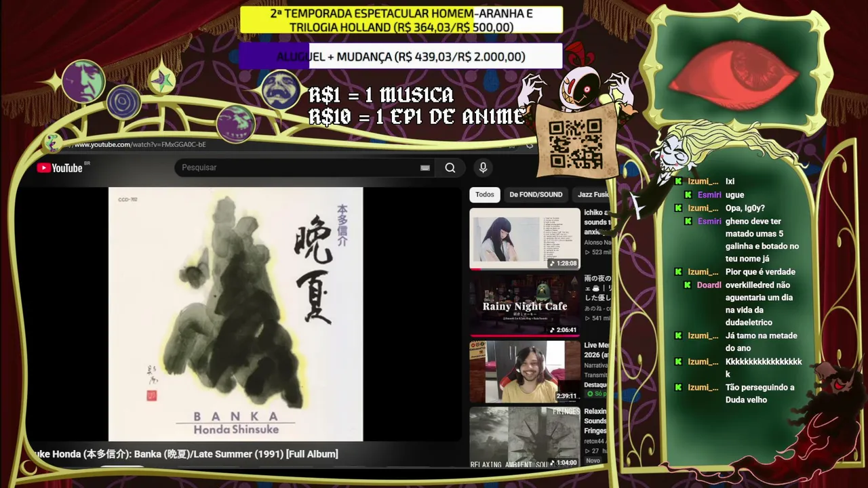868x488 pixels.
Task: Click chat message 'Tão perseguindo a Duda velho'
Action: pos(760,394)
